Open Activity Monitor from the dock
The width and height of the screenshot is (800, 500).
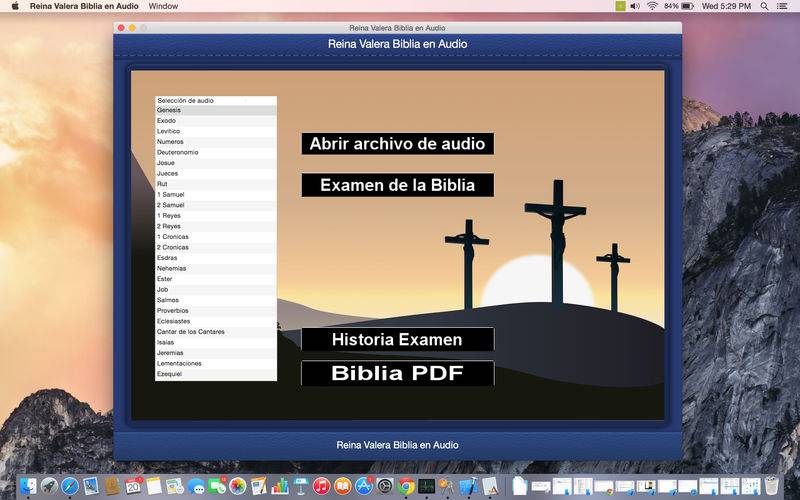coord(427,486)
